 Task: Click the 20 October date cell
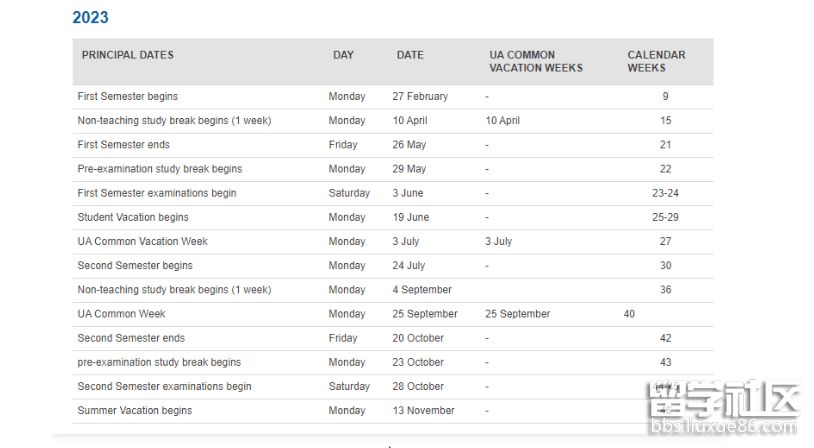[418, 338]
